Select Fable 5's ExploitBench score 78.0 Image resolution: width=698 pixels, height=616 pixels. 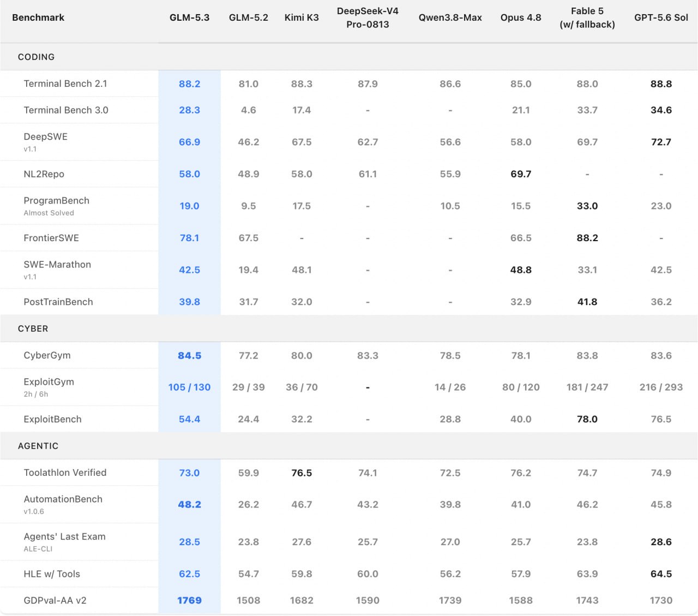coord(587,420)
